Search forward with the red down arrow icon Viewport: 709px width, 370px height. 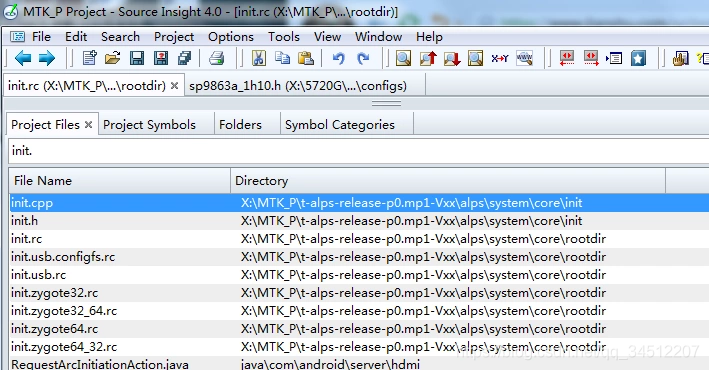(452, 58)
